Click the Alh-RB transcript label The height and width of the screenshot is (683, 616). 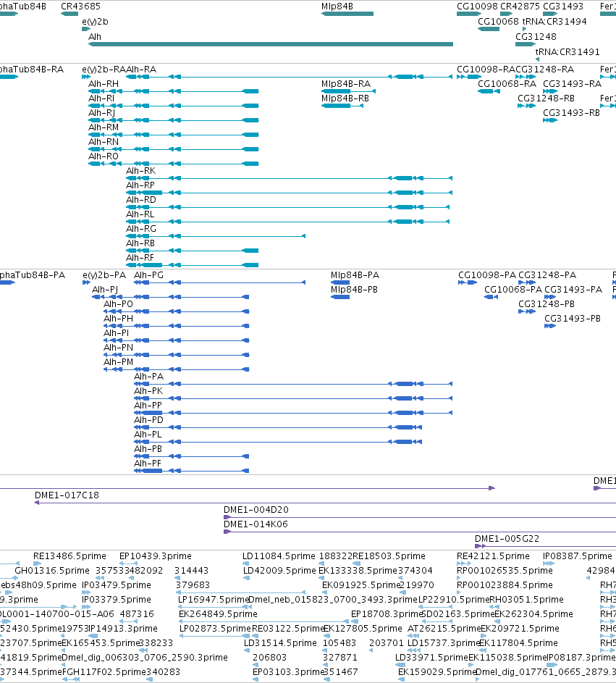[x=140, y=243]
